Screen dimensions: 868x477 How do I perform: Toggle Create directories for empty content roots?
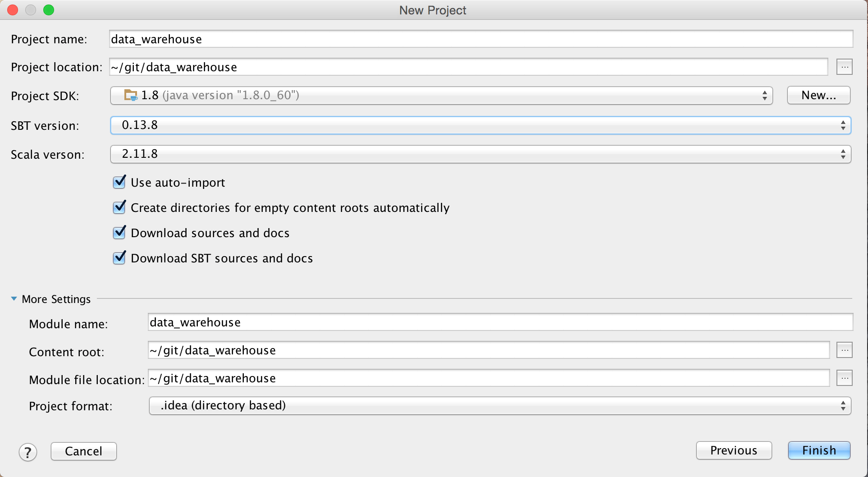point(119,207)
